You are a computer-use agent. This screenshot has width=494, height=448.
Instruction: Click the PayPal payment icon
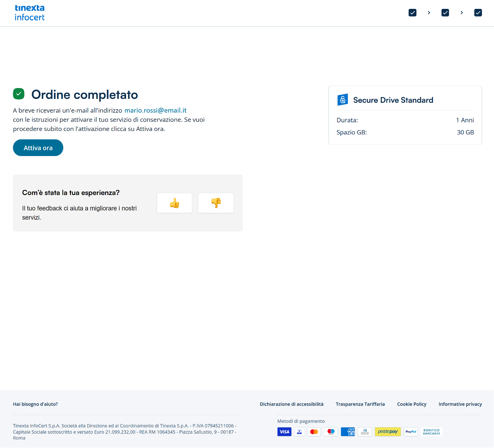[411, 432]
